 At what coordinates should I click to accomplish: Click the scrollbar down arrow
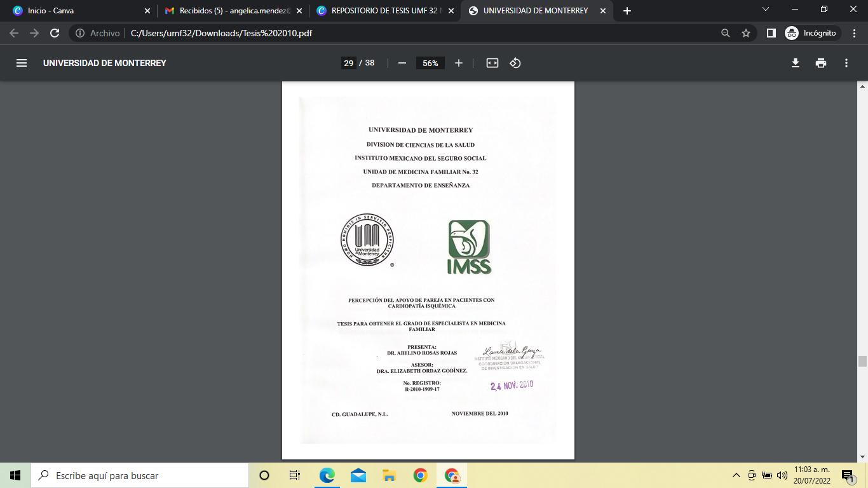862,457
